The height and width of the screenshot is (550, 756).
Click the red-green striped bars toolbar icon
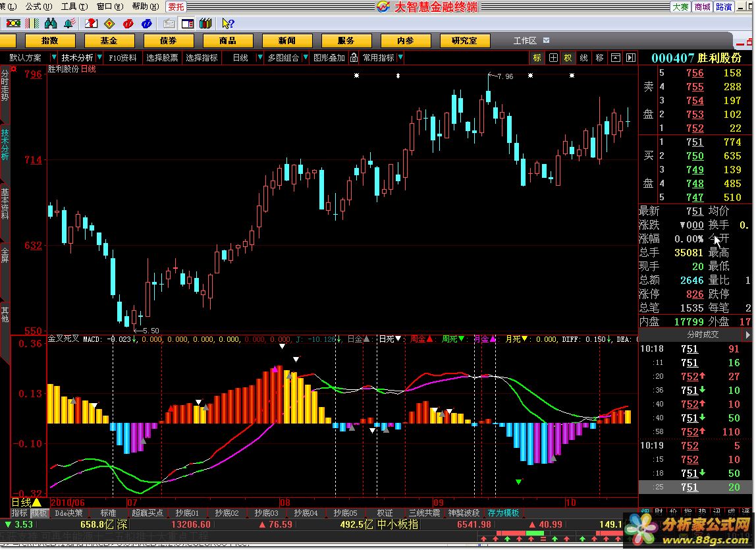32,23
